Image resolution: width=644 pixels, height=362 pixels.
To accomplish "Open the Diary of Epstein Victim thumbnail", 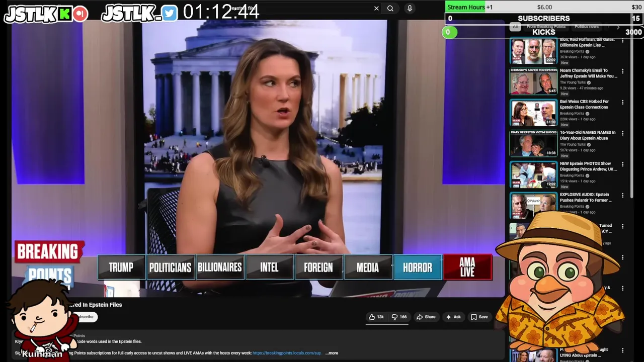I will pyautogui.click(x=533, y=144).
